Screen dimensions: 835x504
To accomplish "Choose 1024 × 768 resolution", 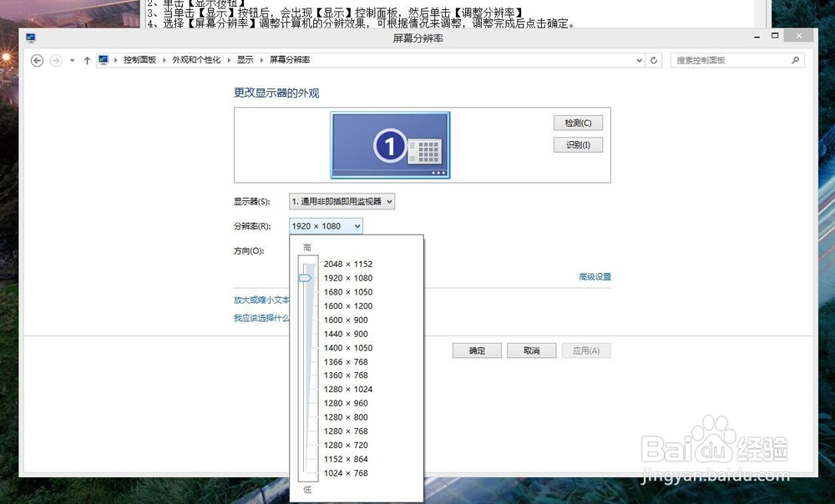I will [x=346, y=473].
